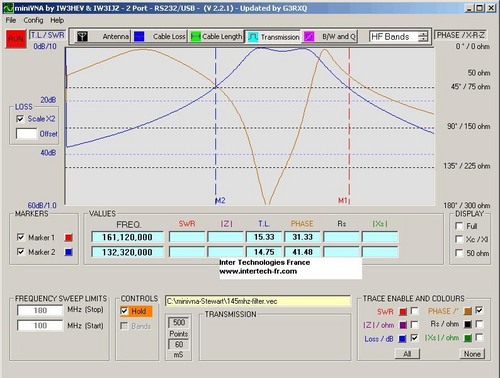The image size is (500, 378).
Task: Enable the |Z| / ohm trace checkbox
Action: 414,324
